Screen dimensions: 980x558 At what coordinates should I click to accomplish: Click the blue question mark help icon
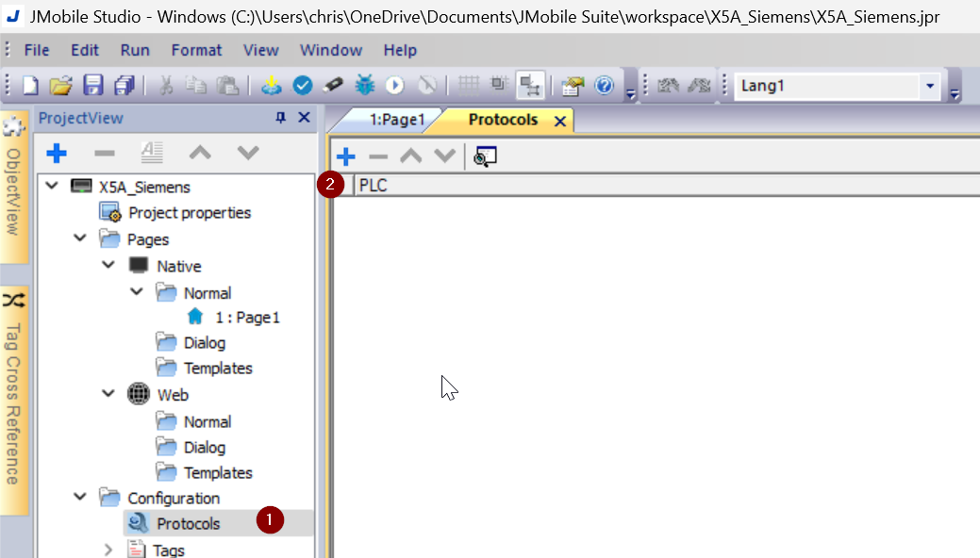[x=605, y=85]
